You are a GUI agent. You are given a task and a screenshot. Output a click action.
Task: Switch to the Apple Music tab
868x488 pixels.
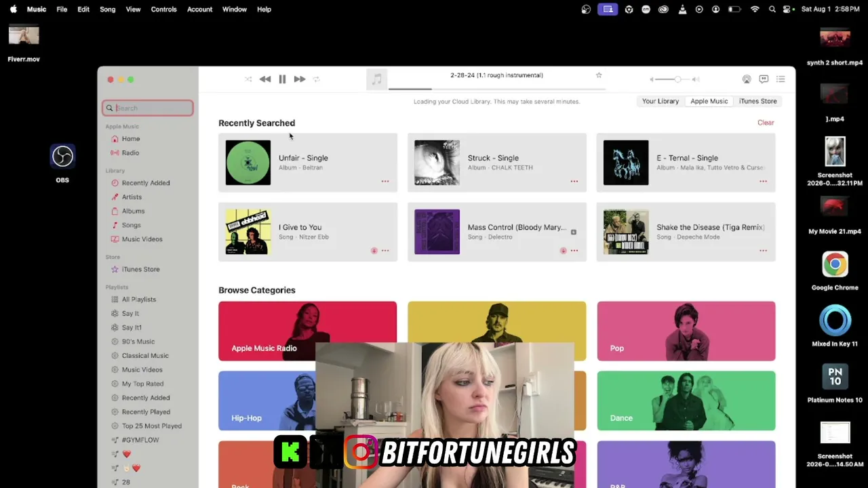[x=709, y=101]
